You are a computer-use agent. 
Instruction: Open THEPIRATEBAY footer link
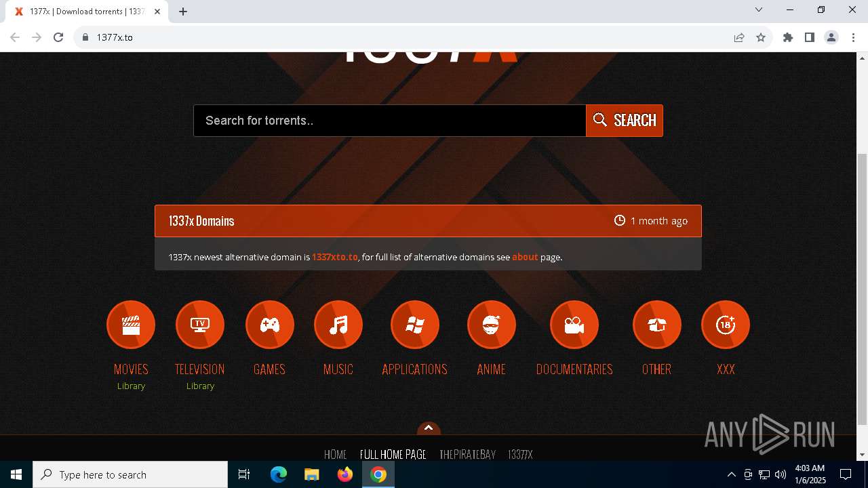pyautogui.click(x=467, y=454)
